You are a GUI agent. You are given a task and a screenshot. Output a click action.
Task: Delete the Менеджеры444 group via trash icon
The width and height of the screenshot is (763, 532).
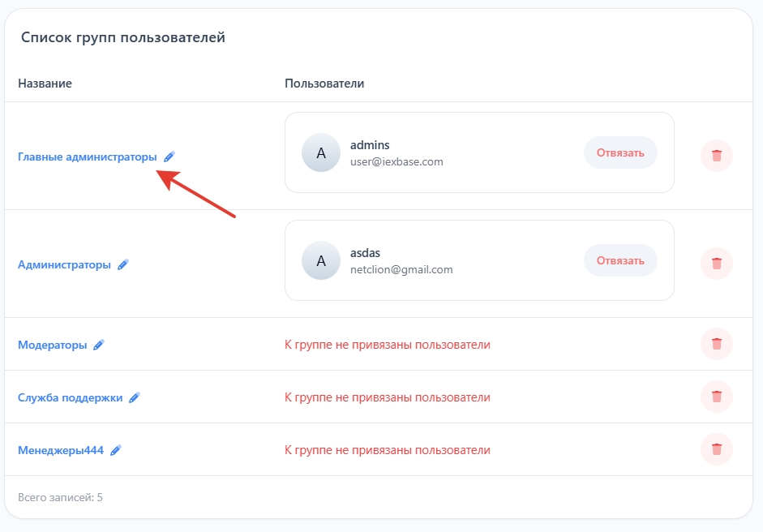click(716, 449)
